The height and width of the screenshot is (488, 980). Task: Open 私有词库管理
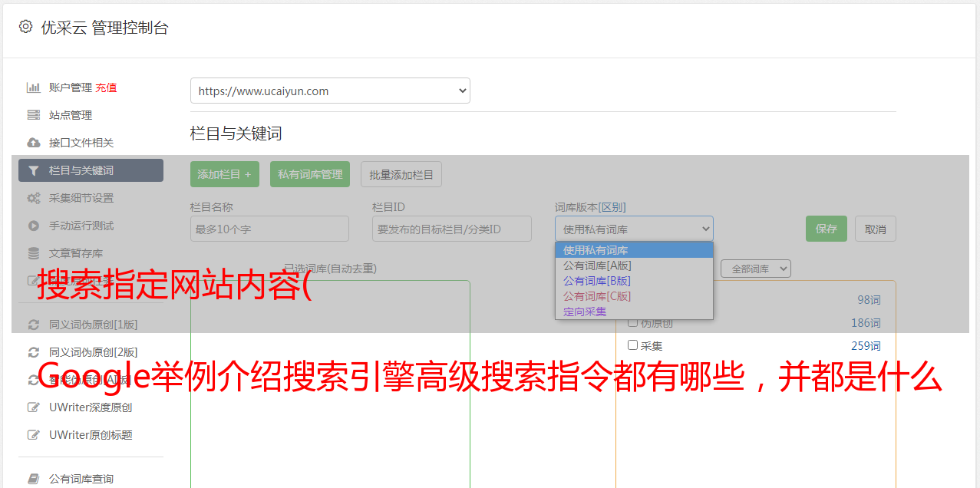pyautogui.click(x=310, y=174)
